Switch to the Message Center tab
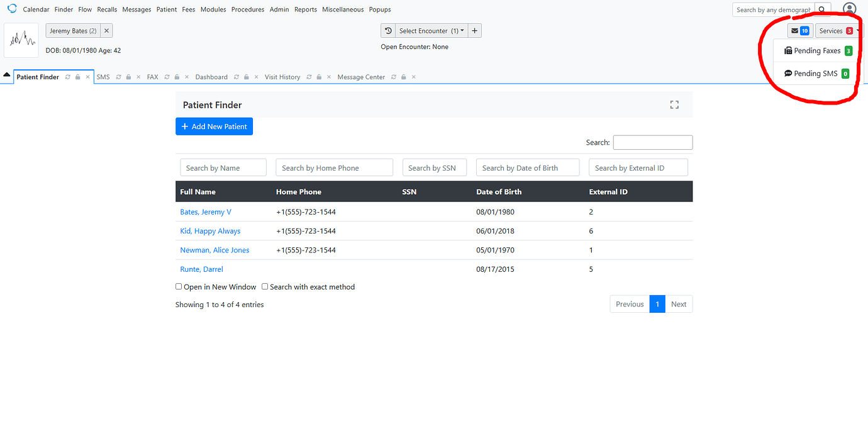 (x=361, y=76)
